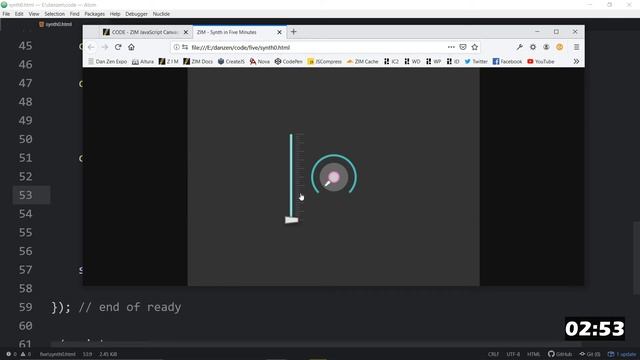
Task: Open the WP bookmark
Action: [x=433, y=62]
